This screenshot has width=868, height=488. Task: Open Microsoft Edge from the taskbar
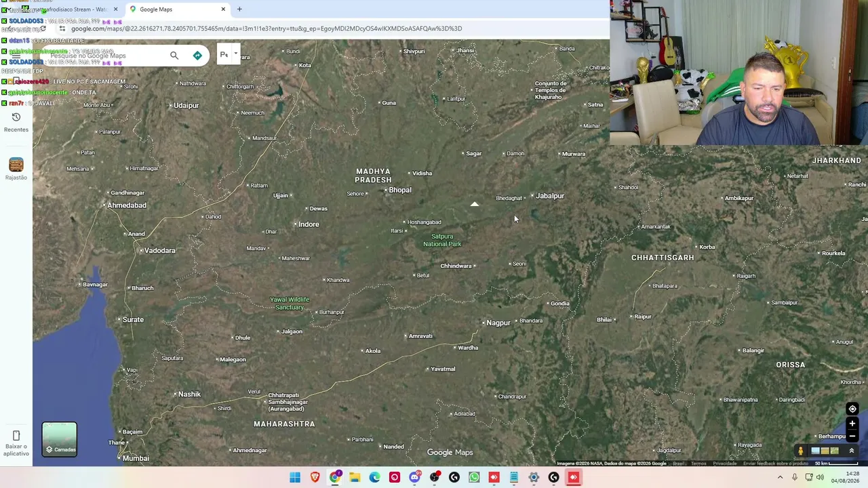click(x=374, y=477)
